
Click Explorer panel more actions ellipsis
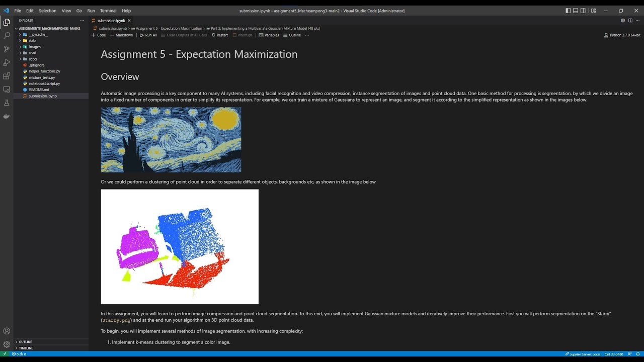pos(82,21)
